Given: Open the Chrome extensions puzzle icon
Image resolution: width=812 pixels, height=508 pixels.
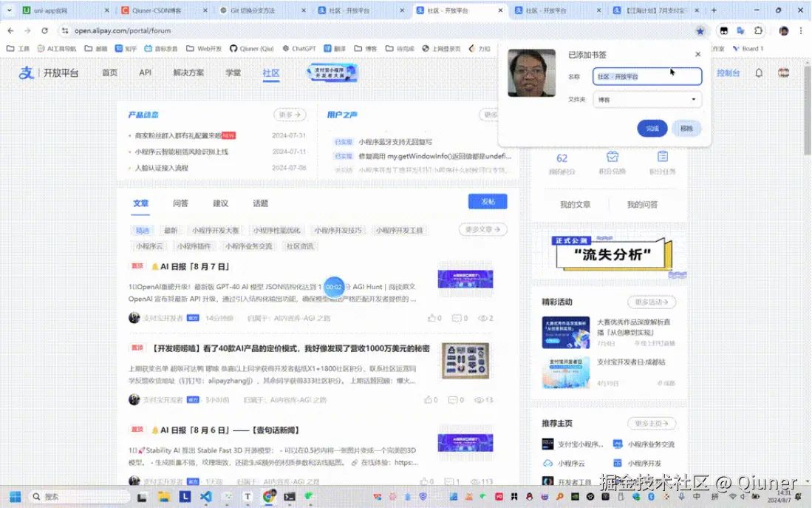Looking at the screenshot, I should pyautogui.click(x=758, y=31).
